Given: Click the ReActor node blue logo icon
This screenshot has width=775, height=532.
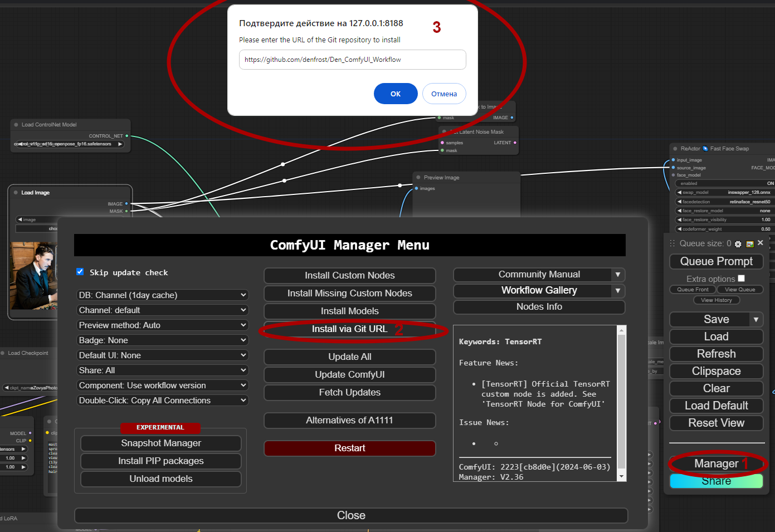Looking at the screenshot, I should [705, 149].
